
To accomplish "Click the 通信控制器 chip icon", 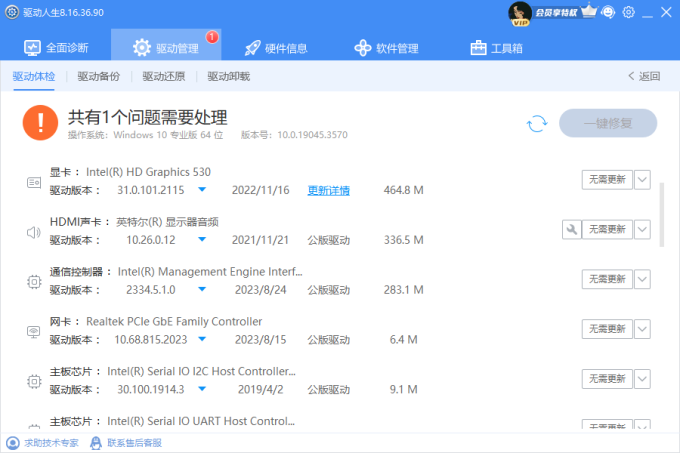I will [34, 282].
